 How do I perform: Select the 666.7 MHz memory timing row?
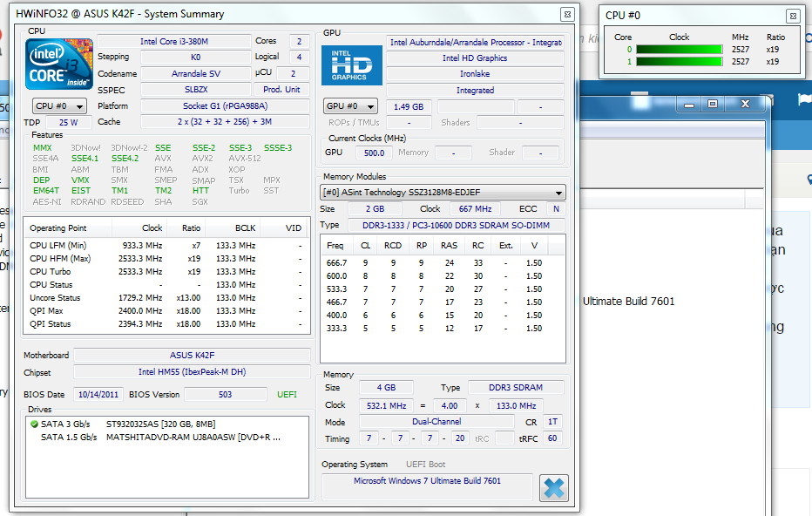[443, 262]
